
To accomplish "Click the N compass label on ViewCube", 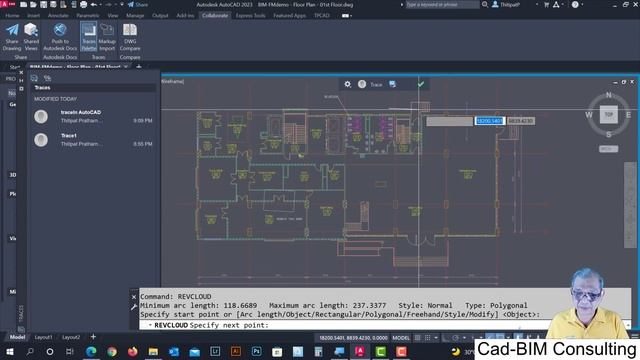I will pyautogui.click(x=609, y=95).
